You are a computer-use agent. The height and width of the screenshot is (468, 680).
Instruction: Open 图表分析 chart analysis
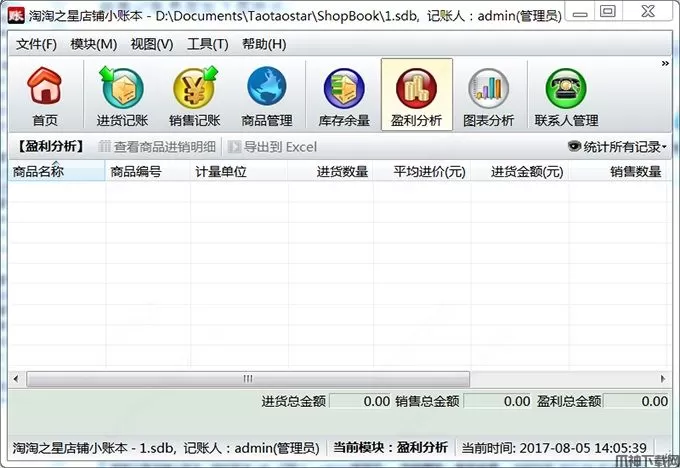coord(488,96)
